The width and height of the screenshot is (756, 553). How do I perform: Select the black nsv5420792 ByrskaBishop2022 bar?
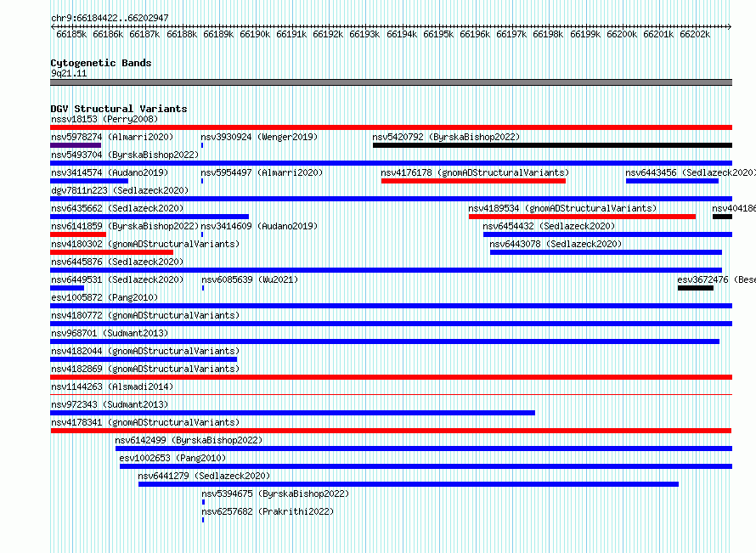tap(552, 145)
